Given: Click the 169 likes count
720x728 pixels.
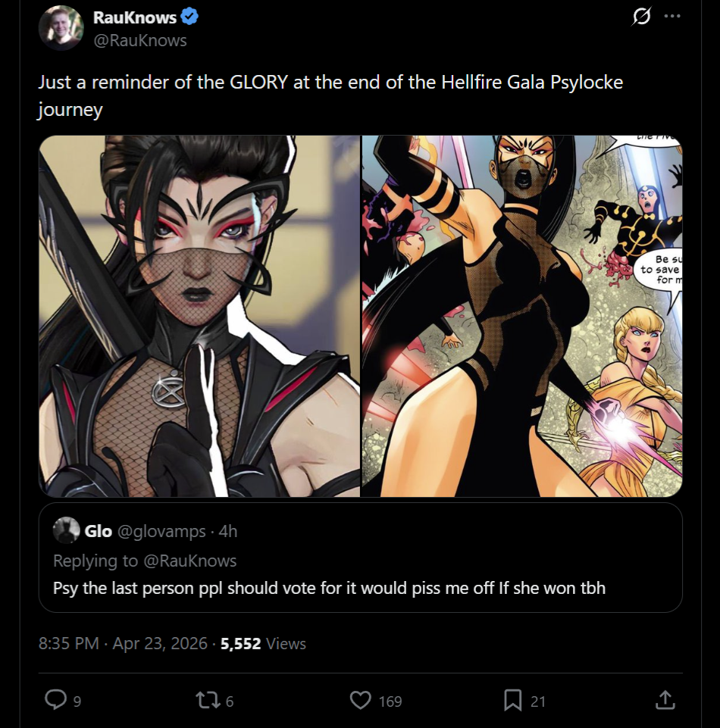Looking at the screenshot, I should (390, 701).
